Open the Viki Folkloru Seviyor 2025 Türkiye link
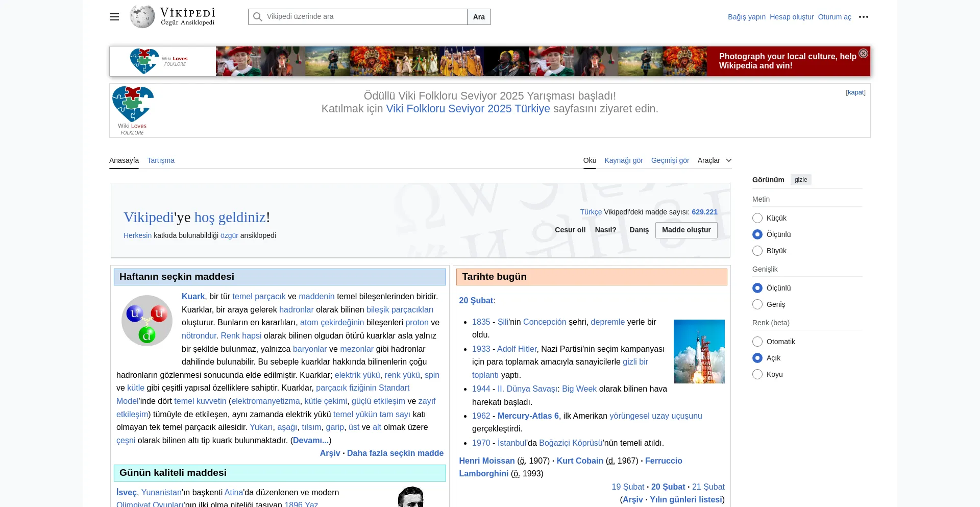Screen dimensions: 980x507 468,109
